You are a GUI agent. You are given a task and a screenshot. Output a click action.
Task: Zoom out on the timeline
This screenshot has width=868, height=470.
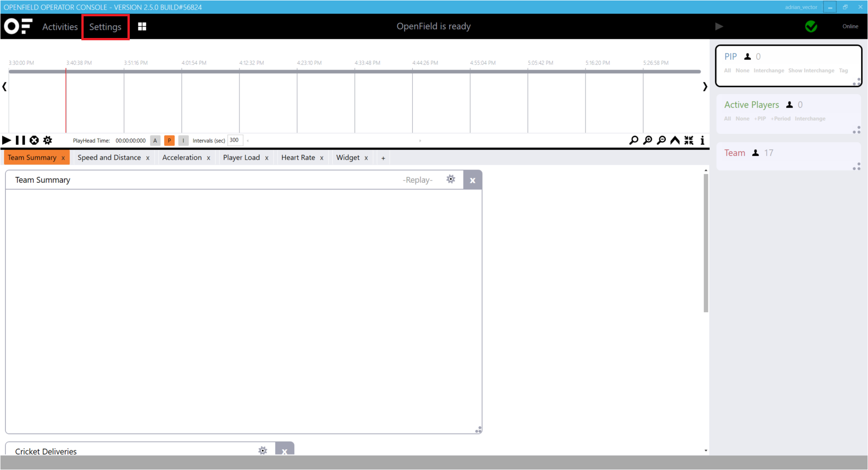pos(661,140)
